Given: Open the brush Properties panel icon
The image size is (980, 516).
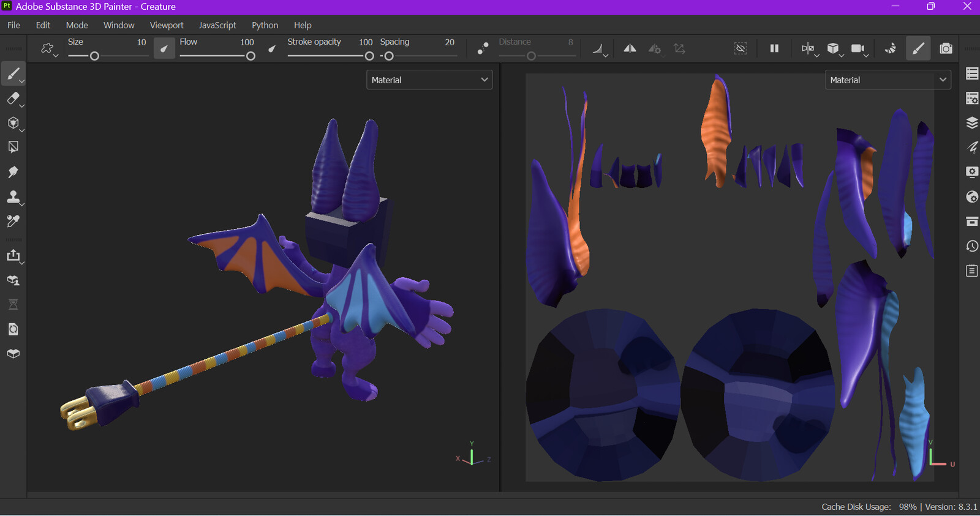Looking at the screenshot, I should click(971, 148).
